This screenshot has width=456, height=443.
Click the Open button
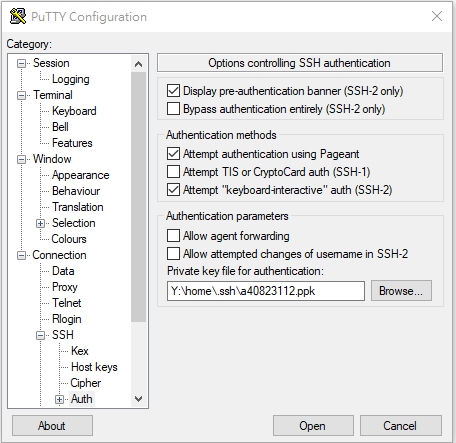[313, 426]
